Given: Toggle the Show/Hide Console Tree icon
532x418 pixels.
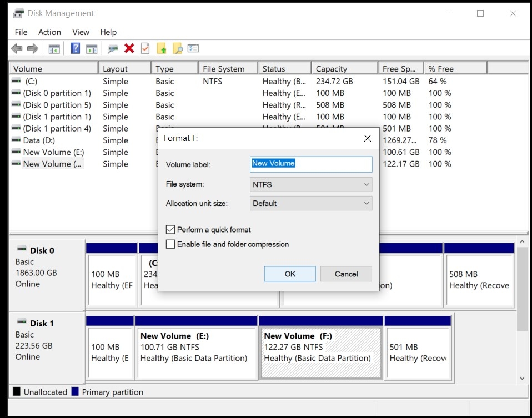Looking at the screenshot, I should [x=54, y=49].
